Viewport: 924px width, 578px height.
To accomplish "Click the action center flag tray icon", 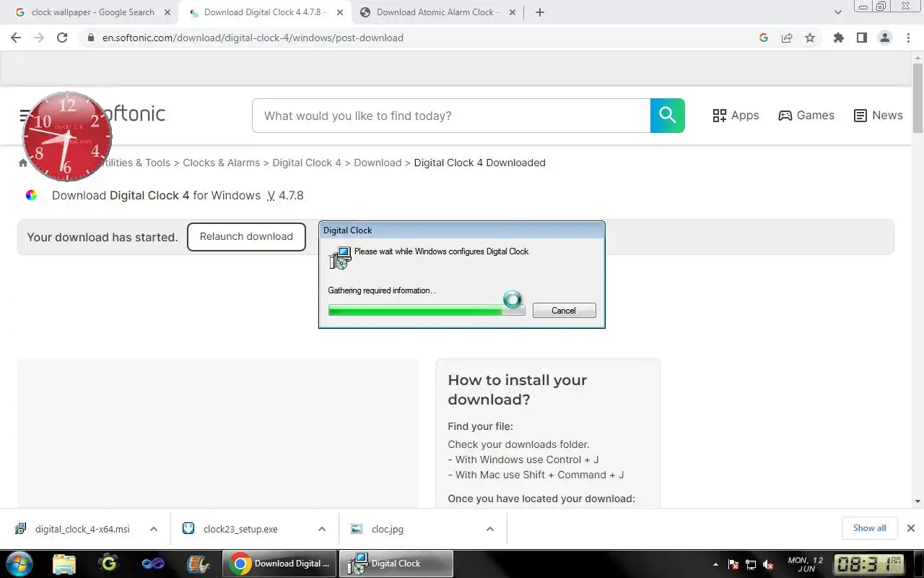I will tap(733, 564).
